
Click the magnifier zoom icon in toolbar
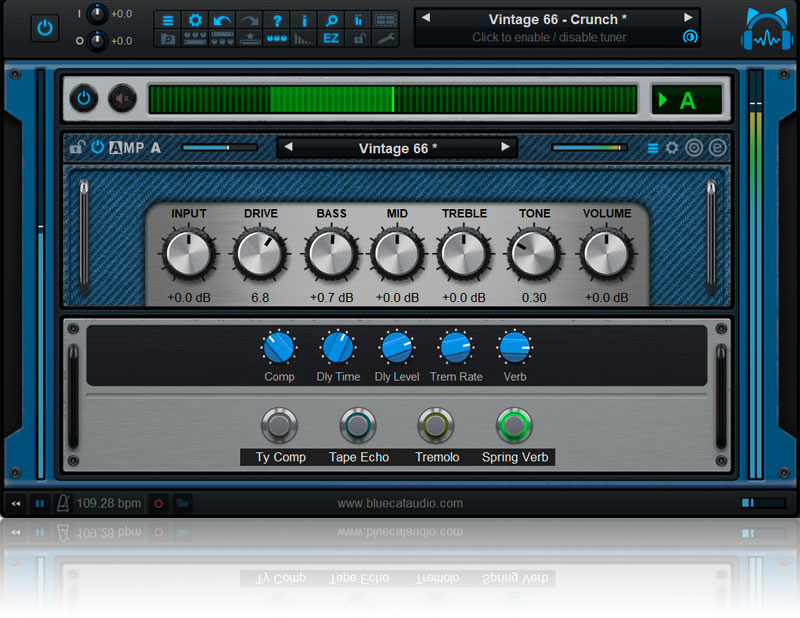331,20
